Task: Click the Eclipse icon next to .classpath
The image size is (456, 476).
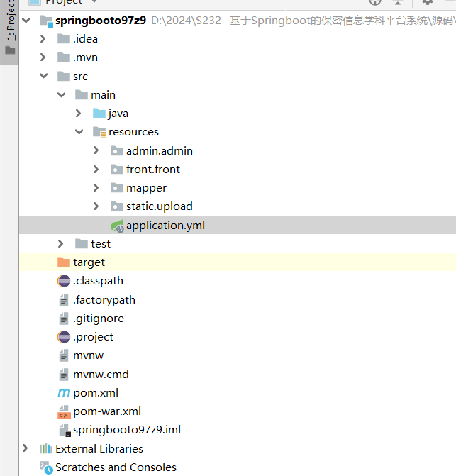Action: coord(63,281)
